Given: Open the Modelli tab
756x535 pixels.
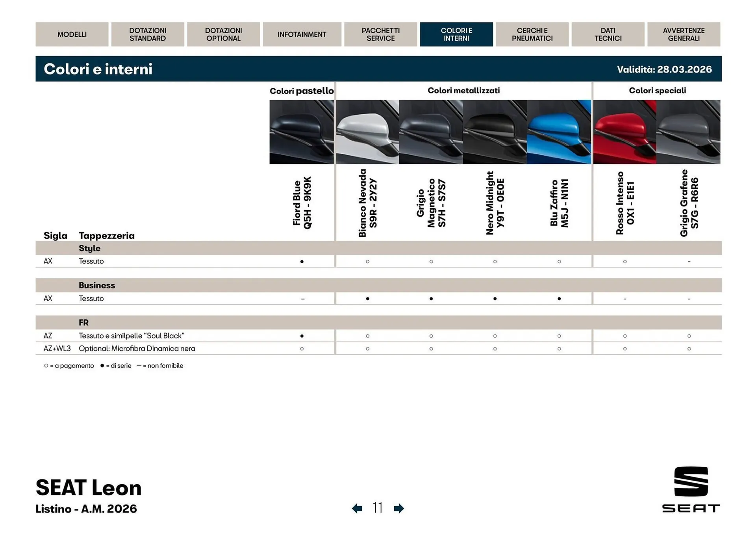Looking at the screenshot, I should point(72,34).
